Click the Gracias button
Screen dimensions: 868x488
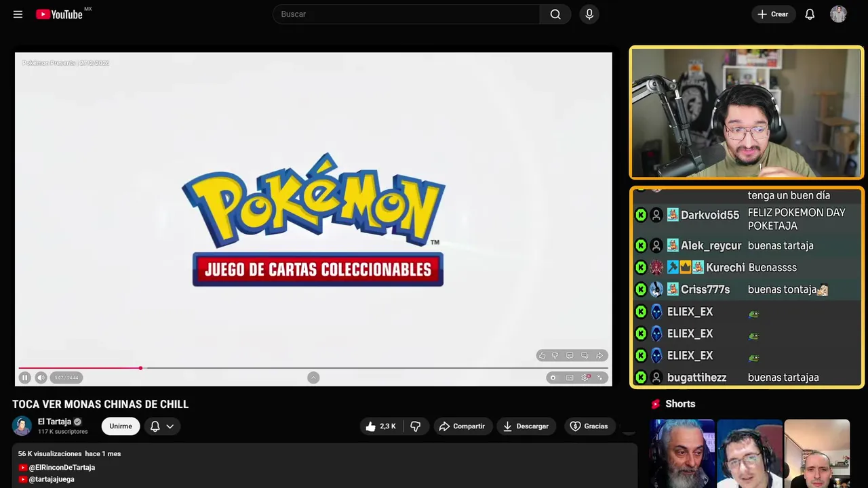pyautogui.click(x=589, y=426)
